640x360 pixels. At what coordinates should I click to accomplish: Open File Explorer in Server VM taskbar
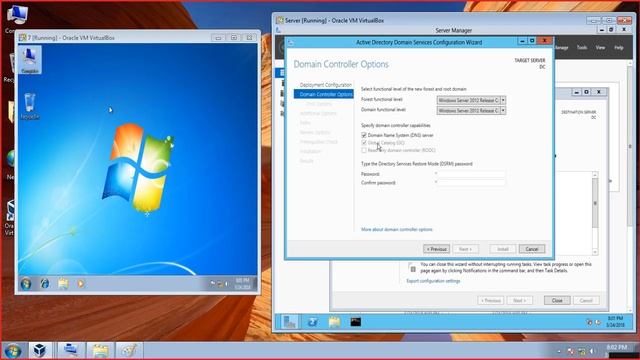pyautogui.click(x=334, y=322)
